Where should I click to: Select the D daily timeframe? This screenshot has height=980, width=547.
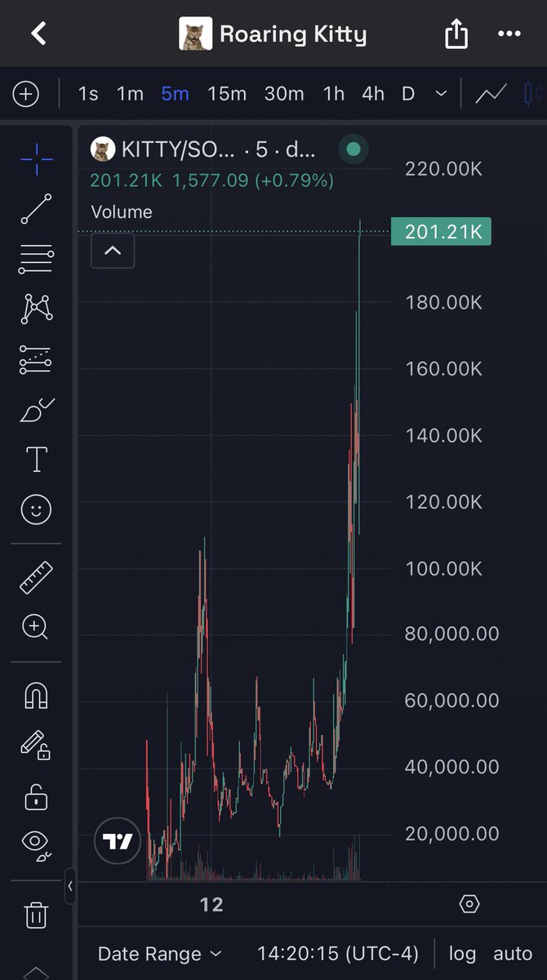tap(408, 94)
